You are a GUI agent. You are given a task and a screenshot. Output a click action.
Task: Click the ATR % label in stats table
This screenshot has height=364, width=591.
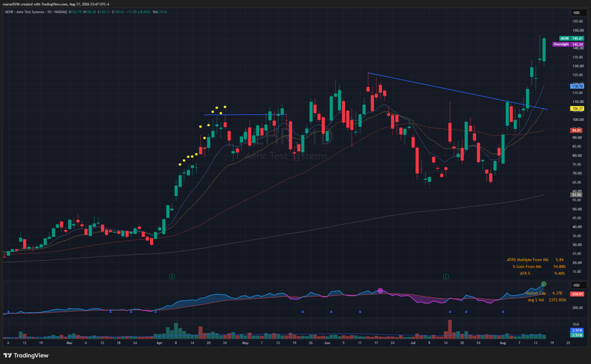click(525, 273)
